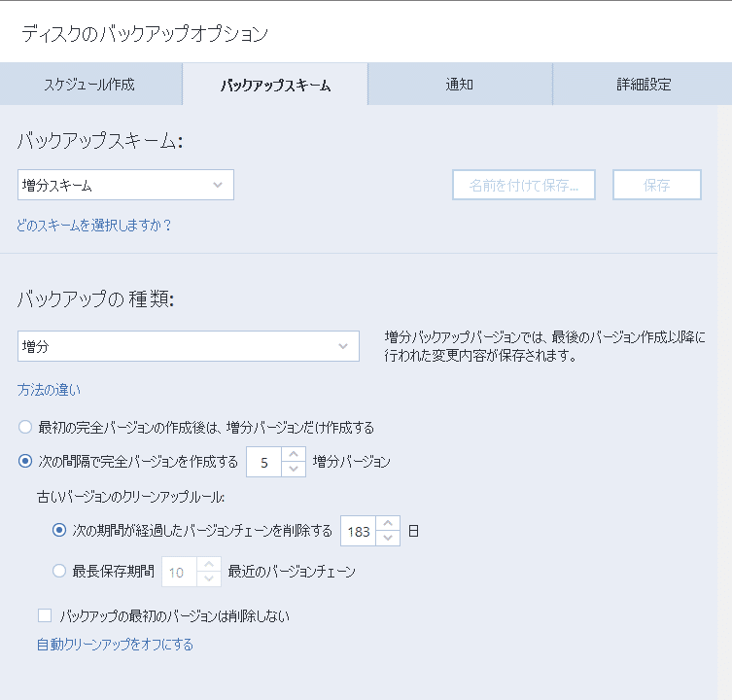The width and height of the screenshot is (732, 700).
Task: Click the 増分バージョン interval field showing 5
Action: pyautogui.click(x=263, y=462)
